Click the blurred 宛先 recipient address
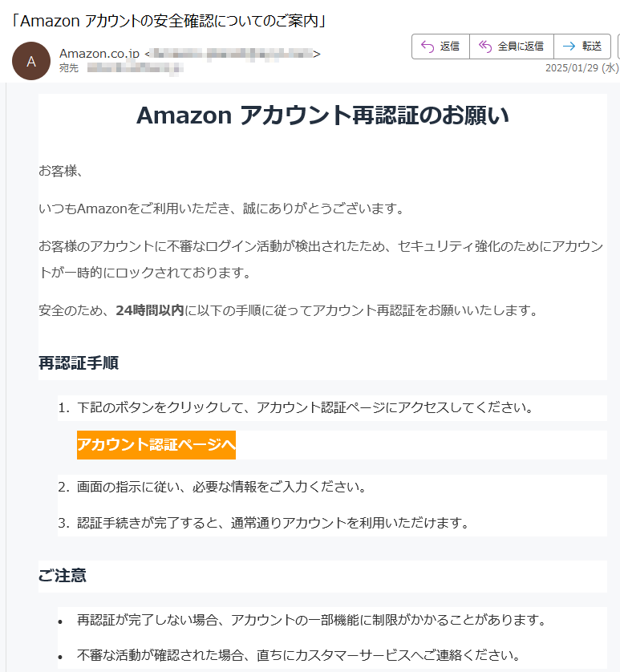 (x=135, y=68)
